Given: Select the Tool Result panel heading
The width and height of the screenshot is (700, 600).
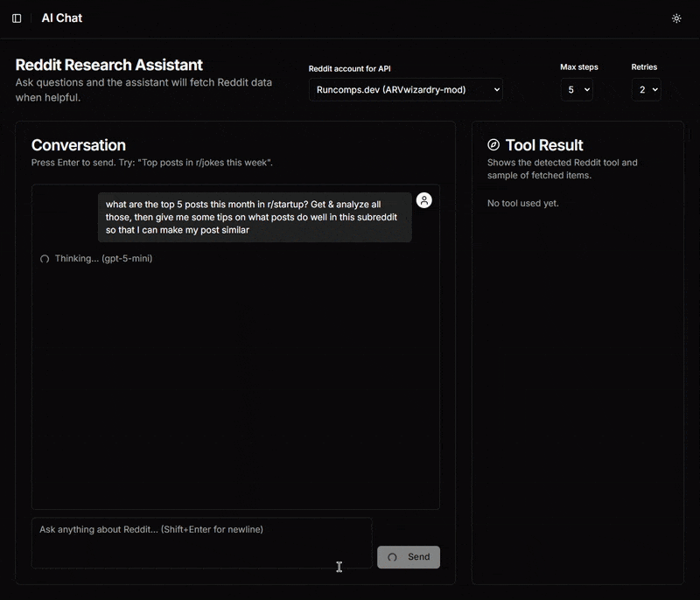Looking at the screenshot, I should pos(544,145).
